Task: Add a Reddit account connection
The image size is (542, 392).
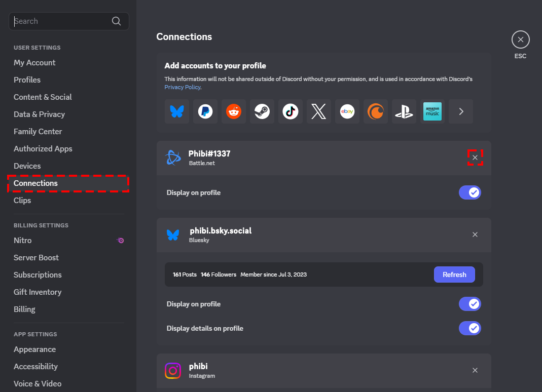Action: click(233, 111)
